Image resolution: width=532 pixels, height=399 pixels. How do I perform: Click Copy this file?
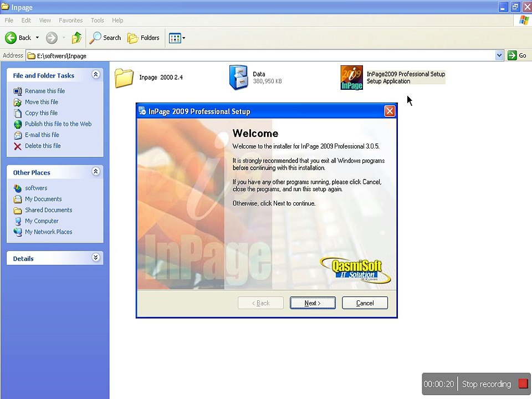click(x=42, y=113)
